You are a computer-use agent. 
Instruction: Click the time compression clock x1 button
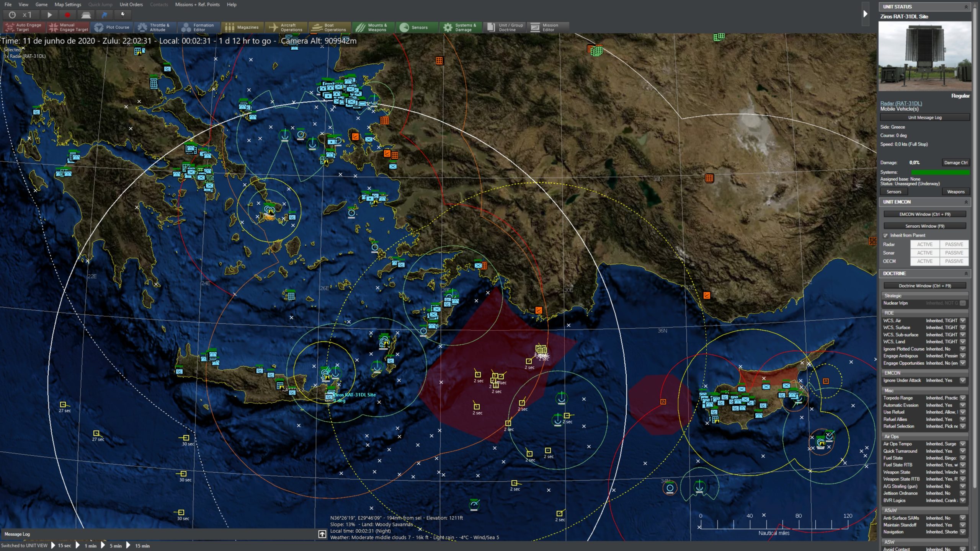click(x=21, y=15)
